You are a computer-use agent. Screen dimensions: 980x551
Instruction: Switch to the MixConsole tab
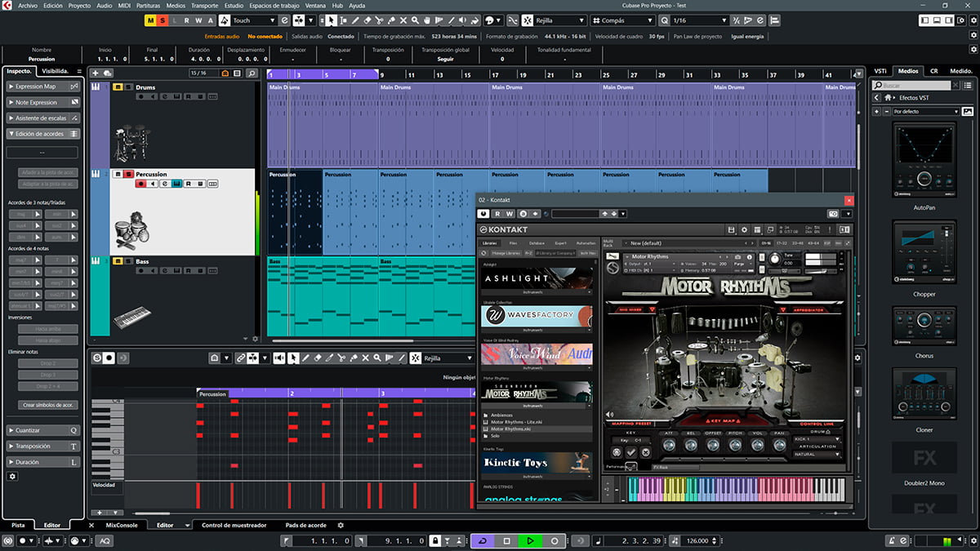[x=122, y=525]
